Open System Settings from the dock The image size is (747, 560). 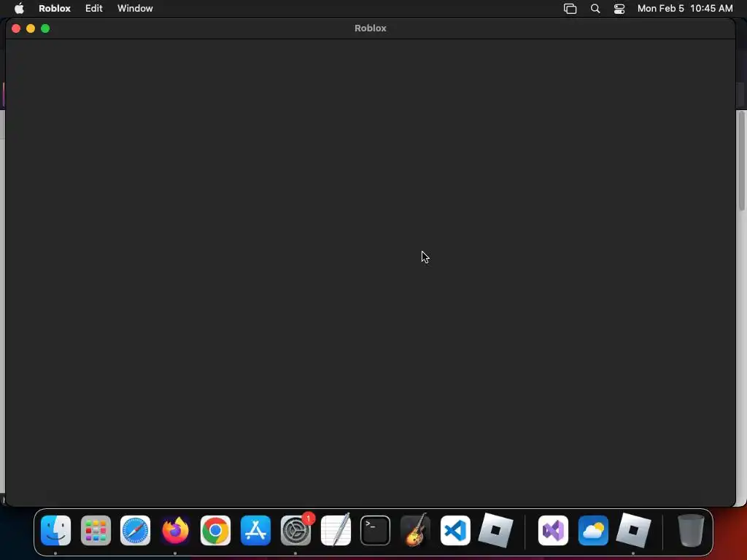[x=295, y=531]
